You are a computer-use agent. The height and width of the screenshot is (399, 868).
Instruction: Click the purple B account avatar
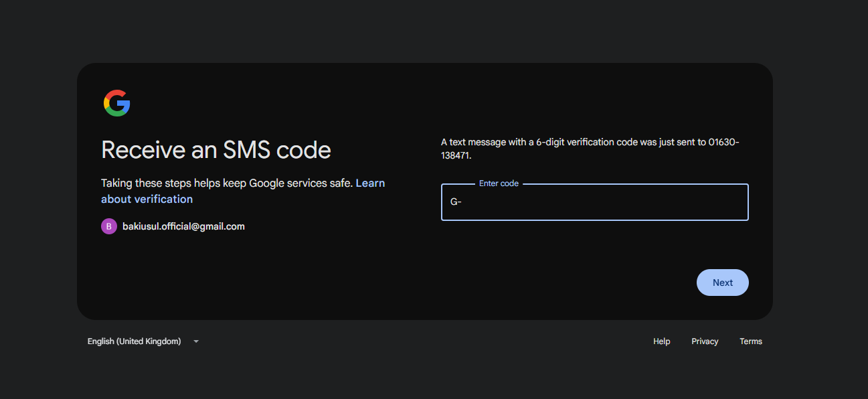coord(108,226)
